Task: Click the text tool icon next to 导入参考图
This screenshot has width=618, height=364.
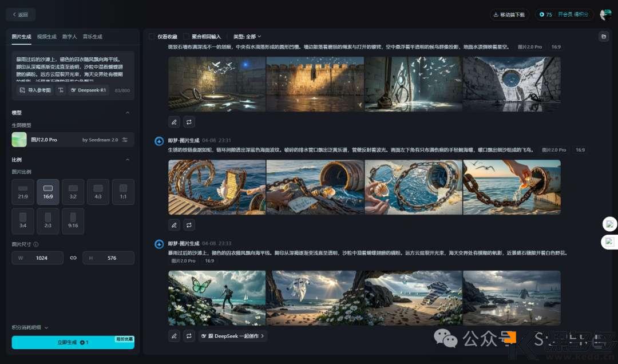Action: tap(60, 90)
